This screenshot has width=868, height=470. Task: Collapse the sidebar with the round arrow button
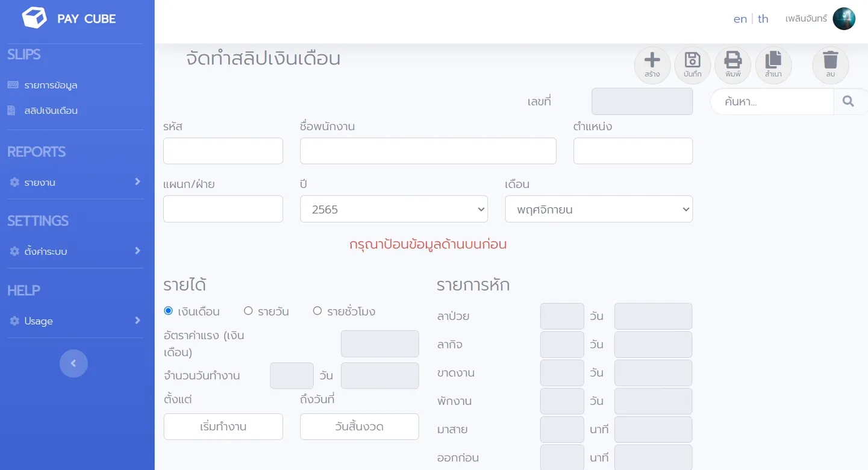pos(73,363)
